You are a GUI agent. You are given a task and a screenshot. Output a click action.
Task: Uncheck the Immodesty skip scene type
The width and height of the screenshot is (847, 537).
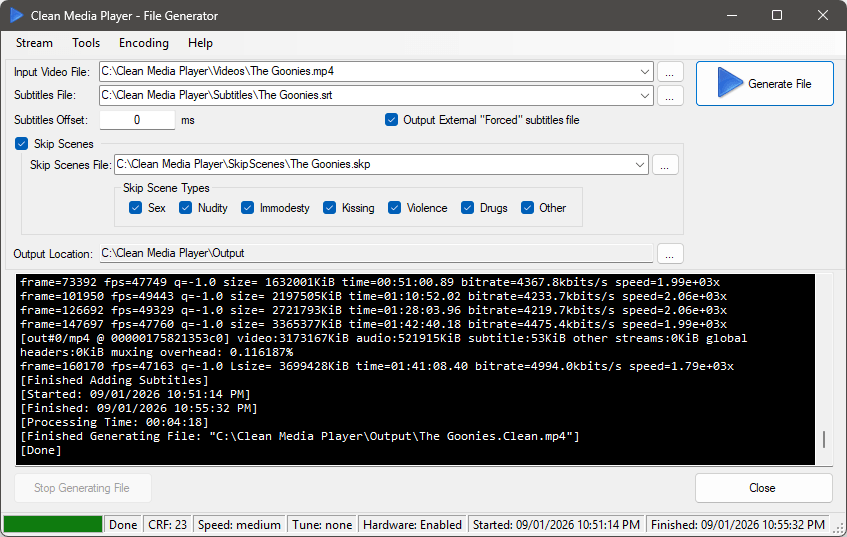247,208
